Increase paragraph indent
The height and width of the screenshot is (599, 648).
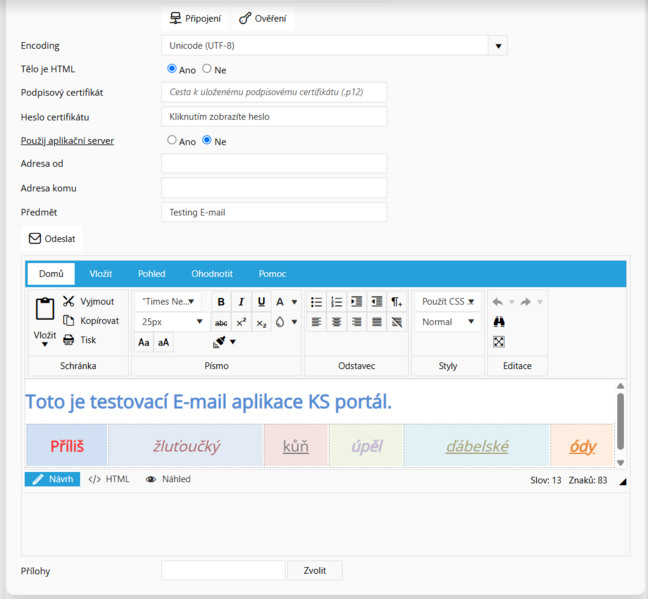coord(356,302)
